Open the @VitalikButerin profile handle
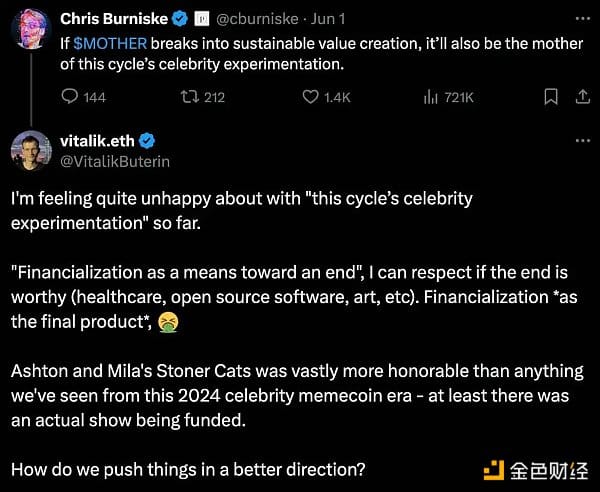Image resolution: width=600 pixels, height=492 pixels. tap(115, 162)
